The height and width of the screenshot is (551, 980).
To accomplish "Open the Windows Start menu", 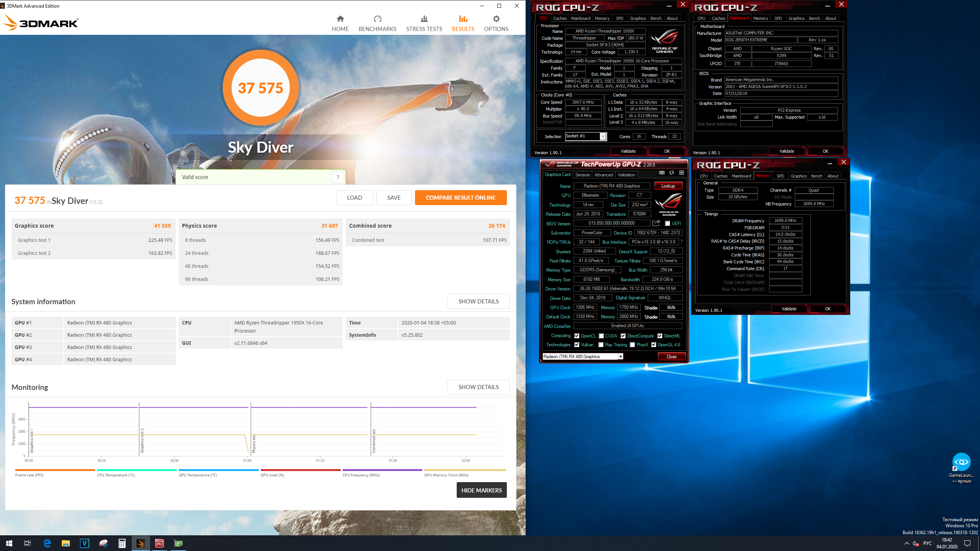I will pyautogui.click(x=9, y=543).
